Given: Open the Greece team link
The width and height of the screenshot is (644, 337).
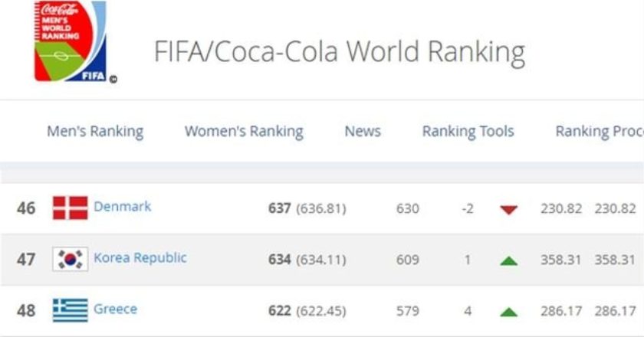Looking at the screenshot, I should 116,309.
